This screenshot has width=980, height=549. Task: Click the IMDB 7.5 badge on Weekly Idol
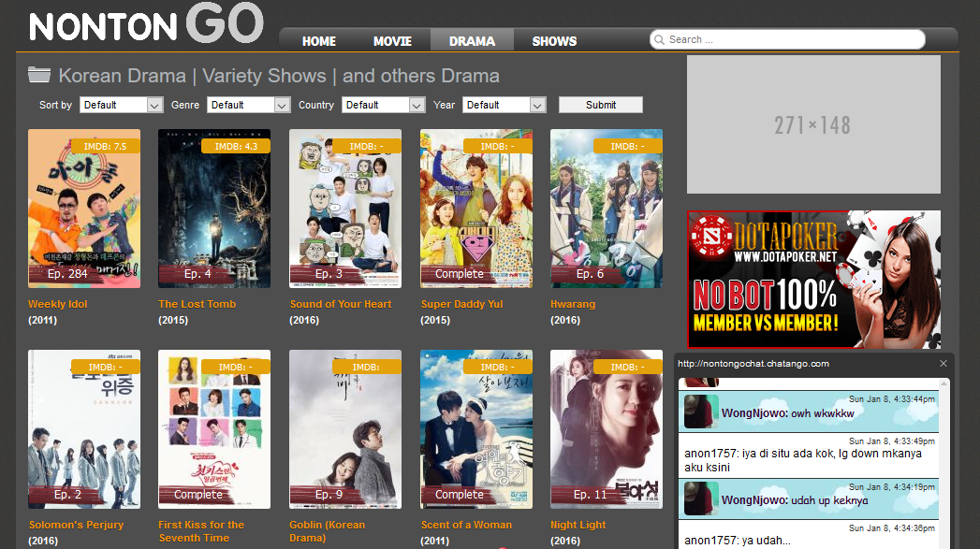(x=105, y=146)
